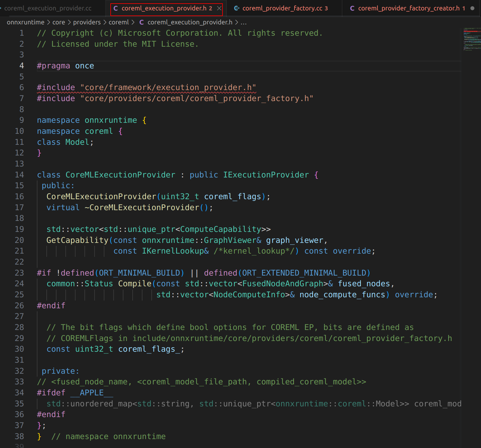Click '#endif' on line 26
Image resolution: width=481 pixels, height=448 pixels.
[51, 306]
